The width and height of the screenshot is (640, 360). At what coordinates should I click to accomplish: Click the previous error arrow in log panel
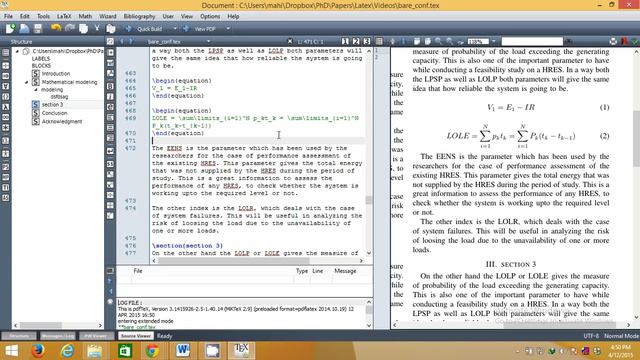[x=110, y=291]
